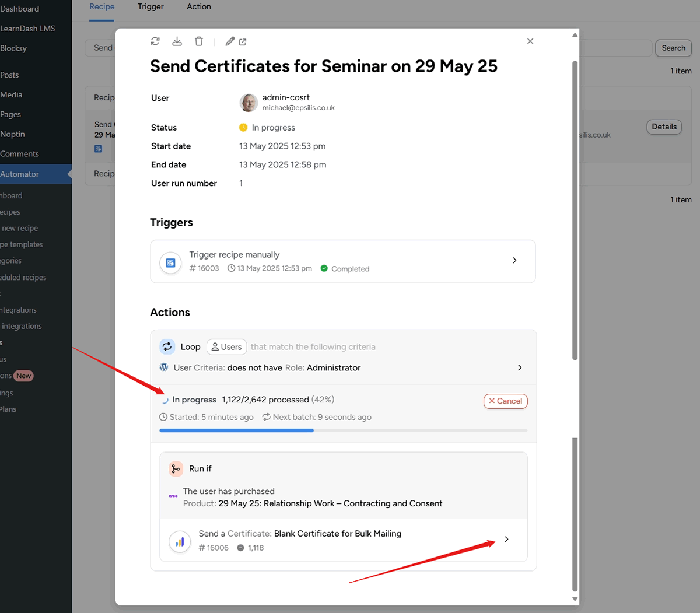Click new recipe submenu link
Screen dimensions: 700x613
pyautogui.click(x=20, y=229)
